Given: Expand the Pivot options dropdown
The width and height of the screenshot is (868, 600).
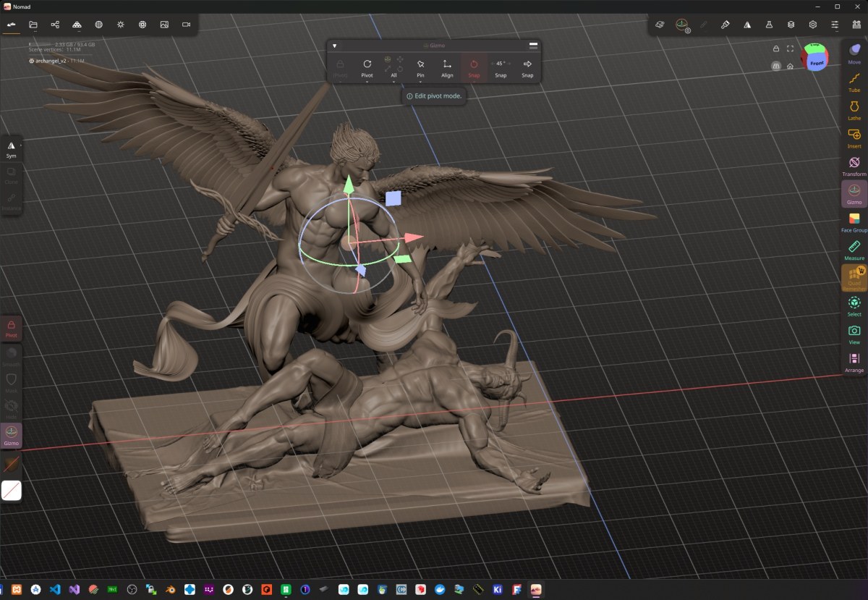Looking at the screenshot, I should coord(367,68).
